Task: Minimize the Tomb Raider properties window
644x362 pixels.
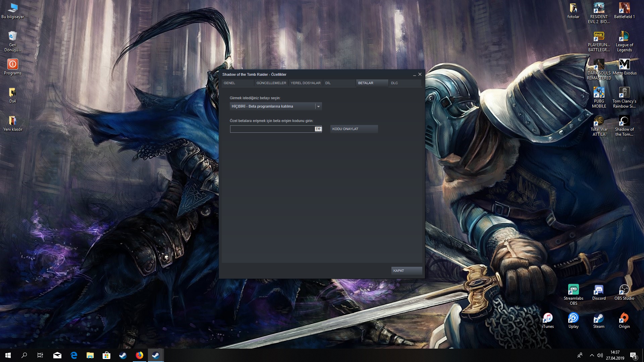Action: pyautogui.click(x=414, y=74)
